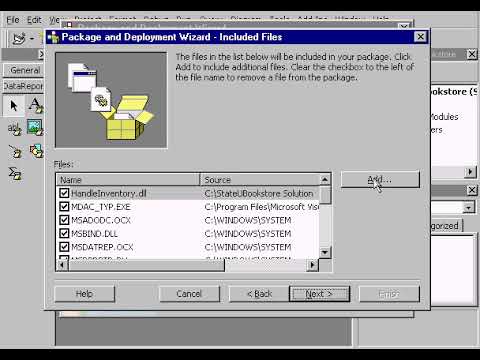This screenshot has height=360, width=480.
Task: Uncheck HandleInventory.dll file checkbox
Action: tap(64, 193)
